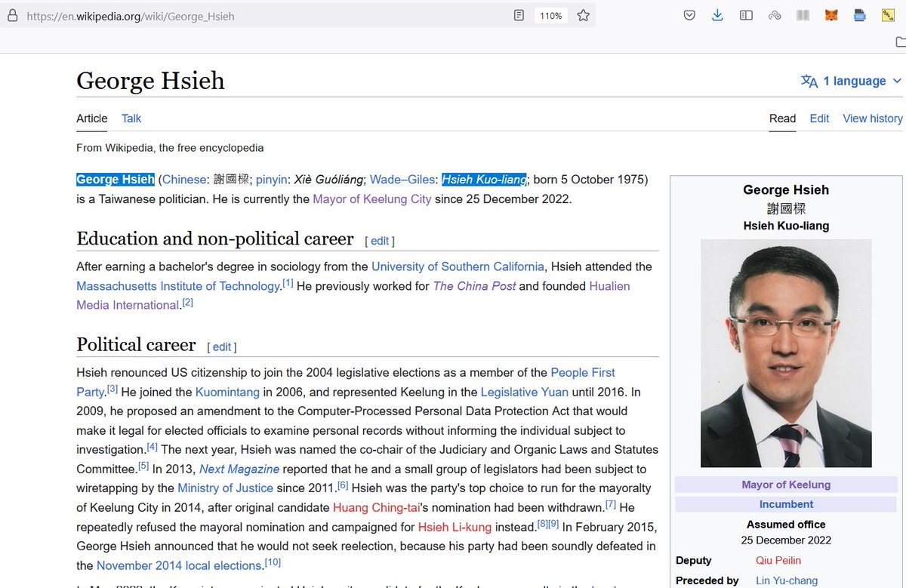Select the Read tab
The image size is (906, 588).
click(782, 119)
